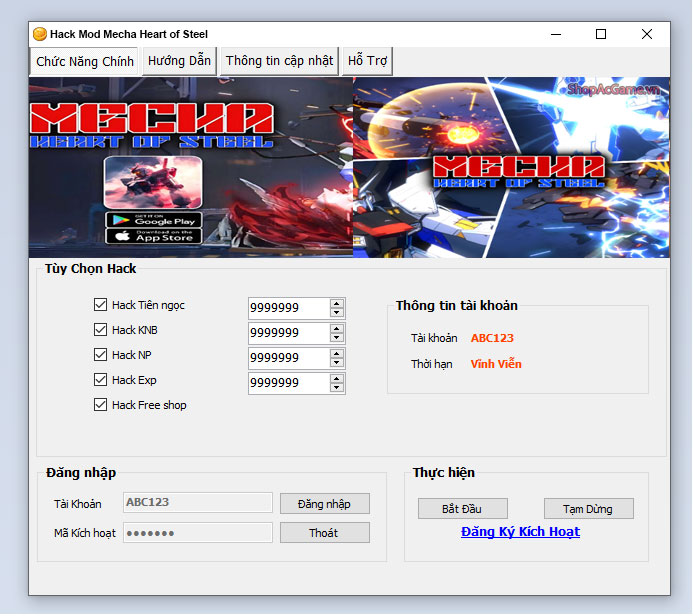The height and width of the screenshot is (616, 693).
Task: Decrease Hack Exp value with down arrow
Action: tap(337, 388)
